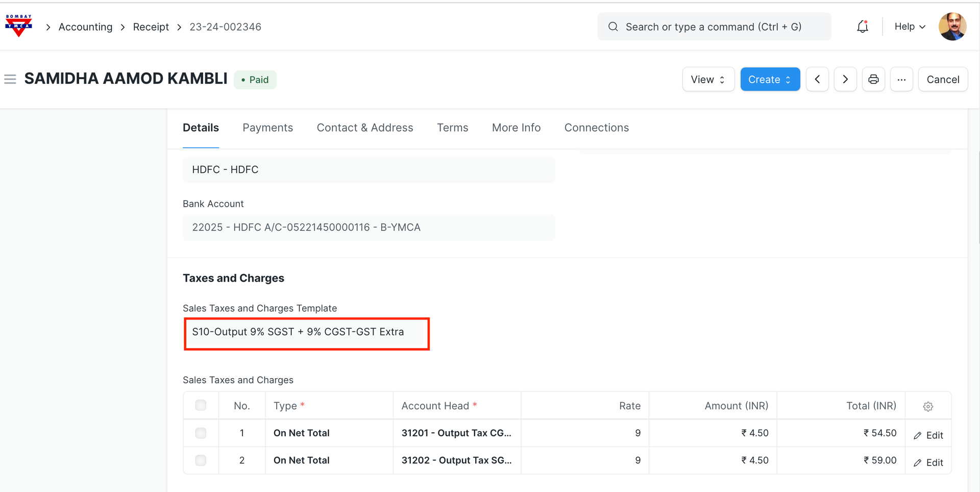Select all rows checkbox in tax table header

[x=201, y=405]
